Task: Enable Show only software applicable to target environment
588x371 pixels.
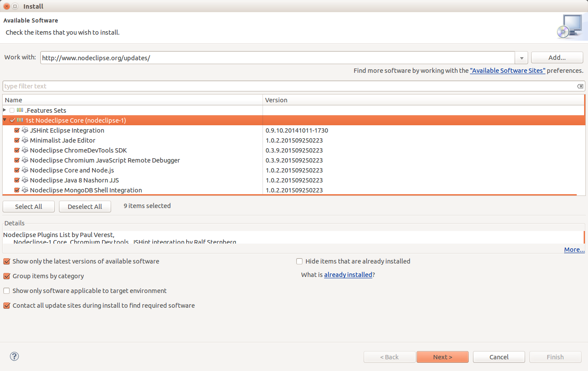Action: [x=7, y=291]
